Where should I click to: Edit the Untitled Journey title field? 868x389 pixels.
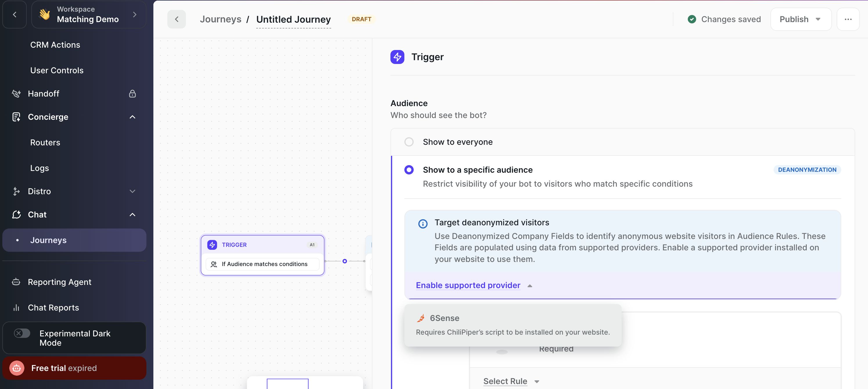[293, 19]
